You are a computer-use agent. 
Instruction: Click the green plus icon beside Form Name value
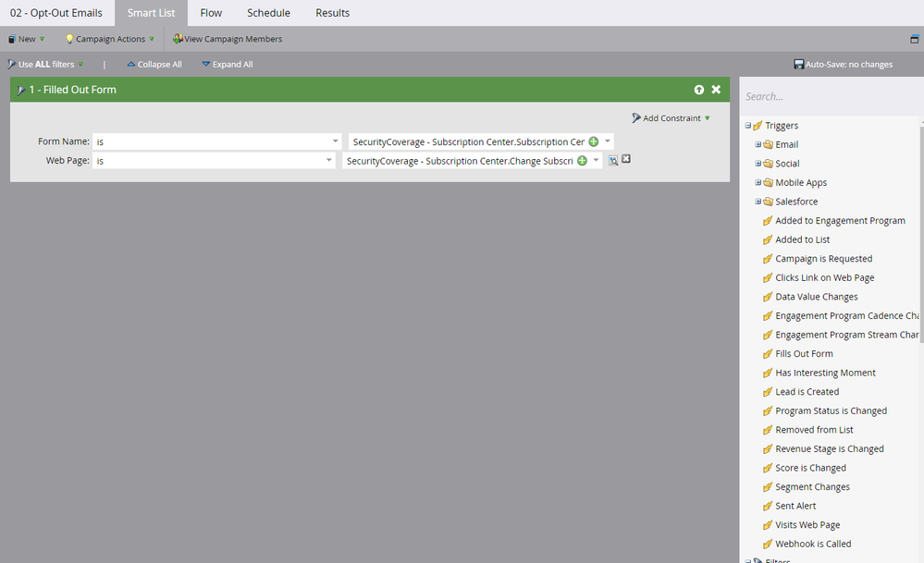click(x=594, y=141)
